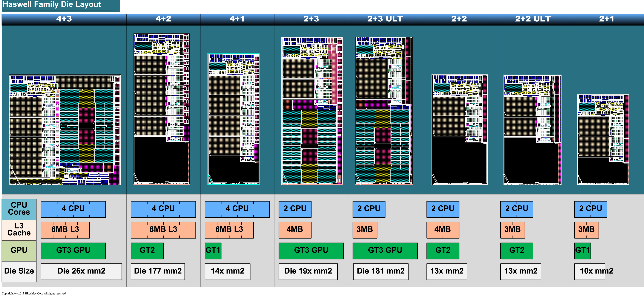
Task: Toggle the GT2 box in 2+2 column
Action: [x=443, y=251]
